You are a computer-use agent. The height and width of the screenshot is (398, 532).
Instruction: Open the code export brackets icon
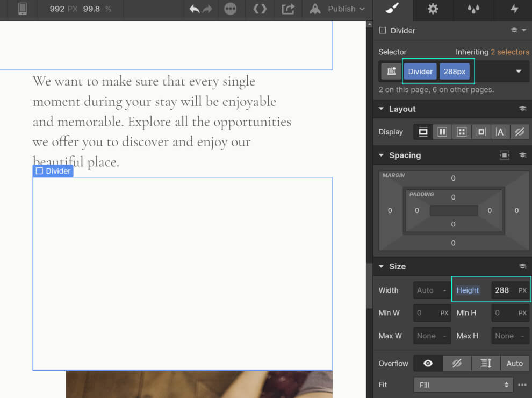(x=260, y=9)
